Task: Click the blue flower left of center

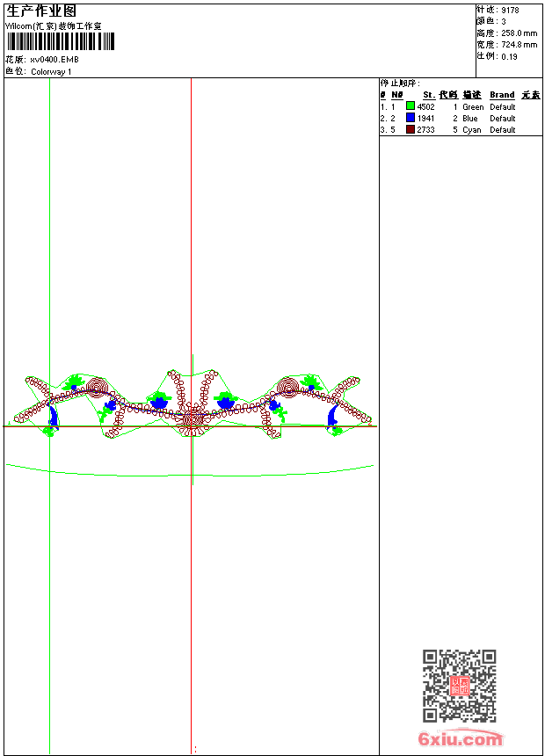Action: (x=159, y=401)
